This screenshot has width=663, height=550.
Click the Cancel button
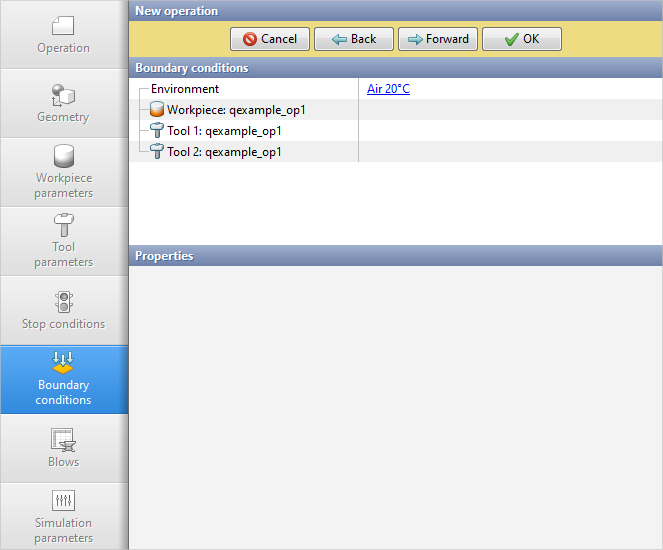(269, 39)
